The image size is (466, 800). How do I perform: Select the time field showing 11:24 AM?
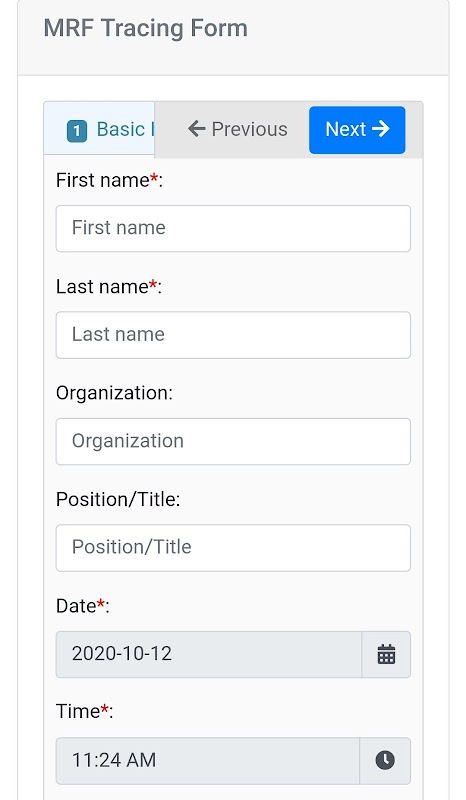pyautogui.click(x=208, y=760)
